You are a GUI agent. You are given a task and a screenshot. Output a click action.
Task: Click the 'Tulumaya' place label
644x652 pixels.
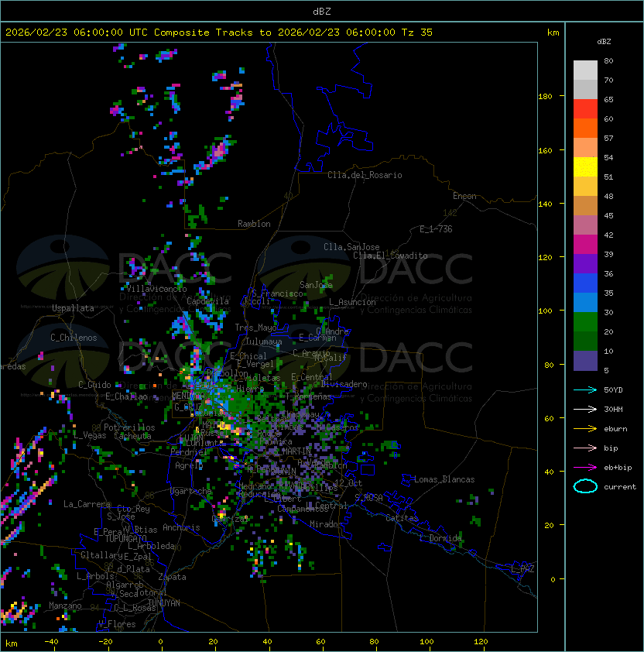pos(264,341)
